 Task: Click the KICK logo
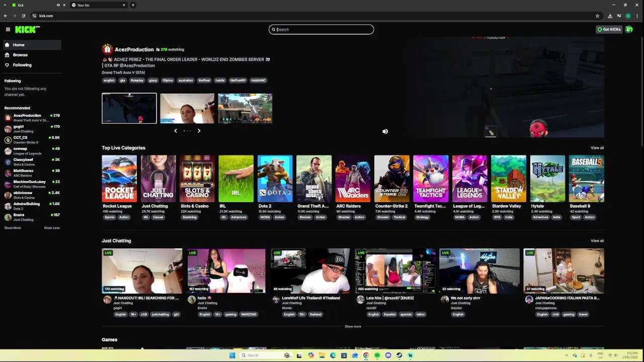pyautogui.click(x=27, y=29)
